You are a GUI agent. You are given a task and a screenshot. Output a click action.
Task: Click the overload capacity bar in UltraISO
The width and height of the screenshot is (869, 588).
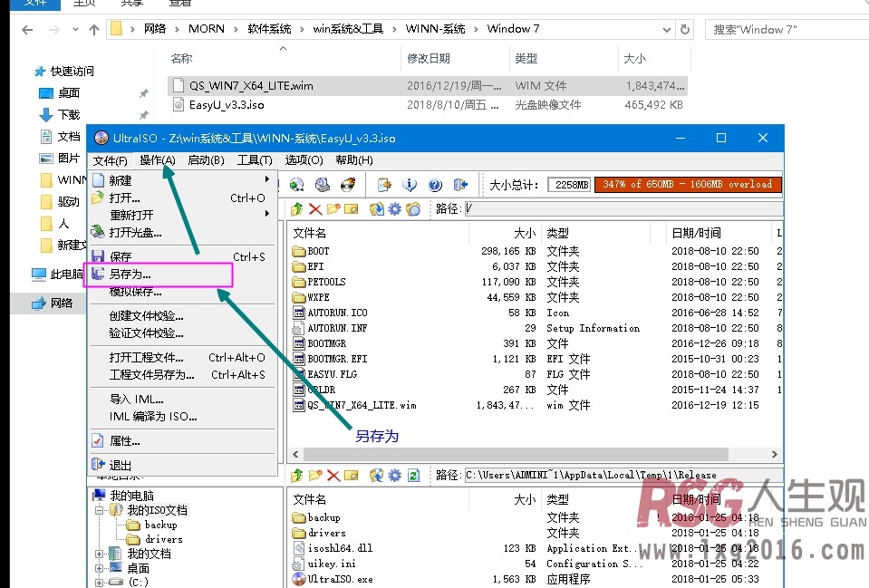point(688,185)
